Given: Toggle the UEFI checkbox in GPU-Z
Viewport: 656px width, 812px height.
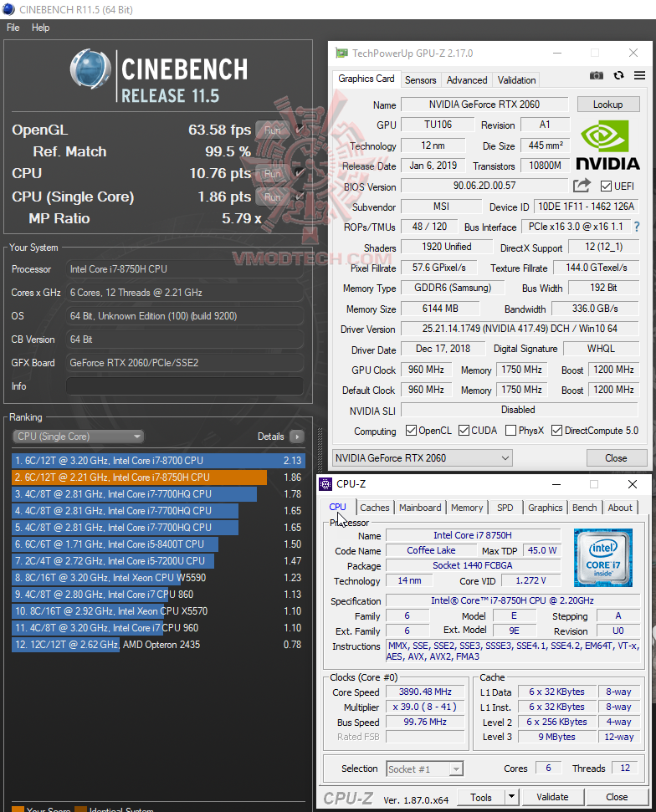Looking at the screenshot, I should tap(606, 186).
